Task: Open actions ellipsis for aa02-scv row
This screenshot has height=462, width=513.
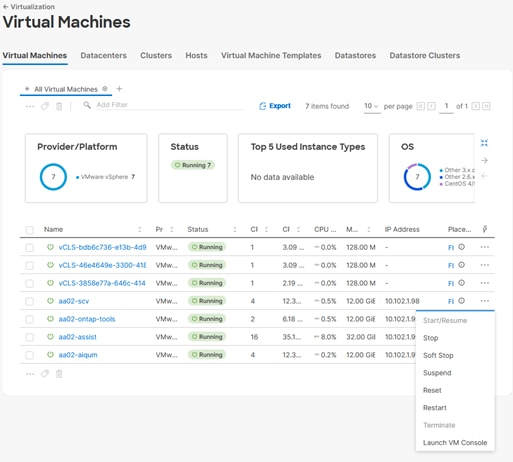Action: tap(485, 301)
